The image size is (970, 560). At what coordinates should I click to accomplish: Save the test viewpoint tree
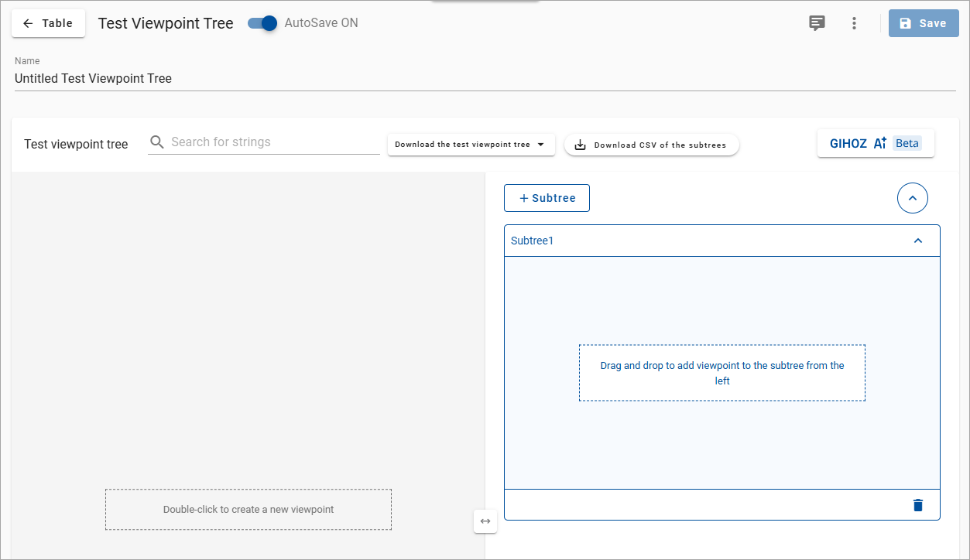[x=923, y=23]
